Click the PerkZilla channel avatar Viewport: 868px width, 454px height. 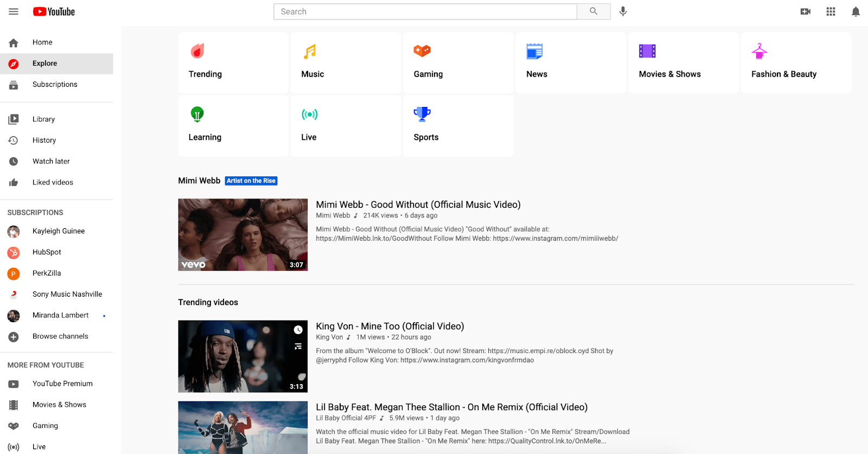click(x=14, y=274)
